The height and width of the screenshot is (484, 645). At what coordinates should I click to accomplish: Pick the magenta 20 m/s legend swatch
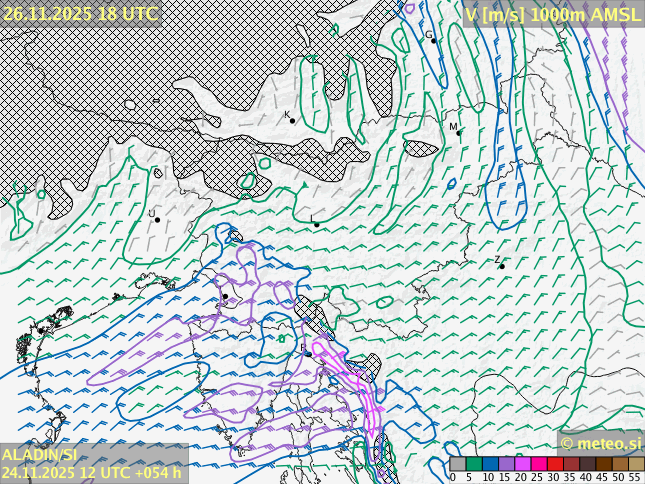[x=523, y=464]
